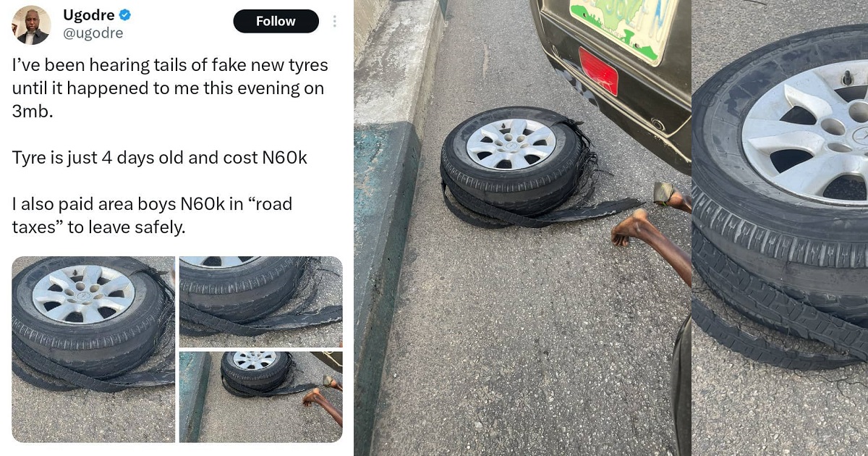
Task: Click the tweet line 'Tyre is just 4 days old'
Action: coord(160,158)
